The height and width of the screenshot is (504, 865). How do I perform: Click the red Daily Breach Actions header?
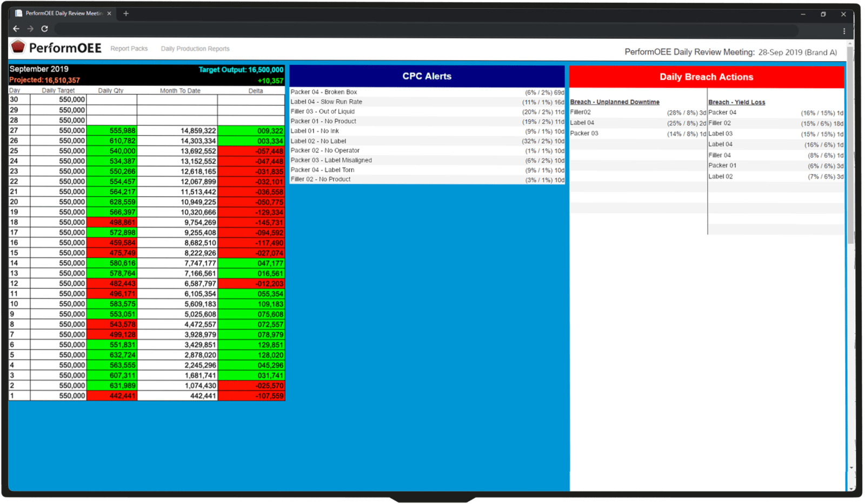click(x=706, y=77)
